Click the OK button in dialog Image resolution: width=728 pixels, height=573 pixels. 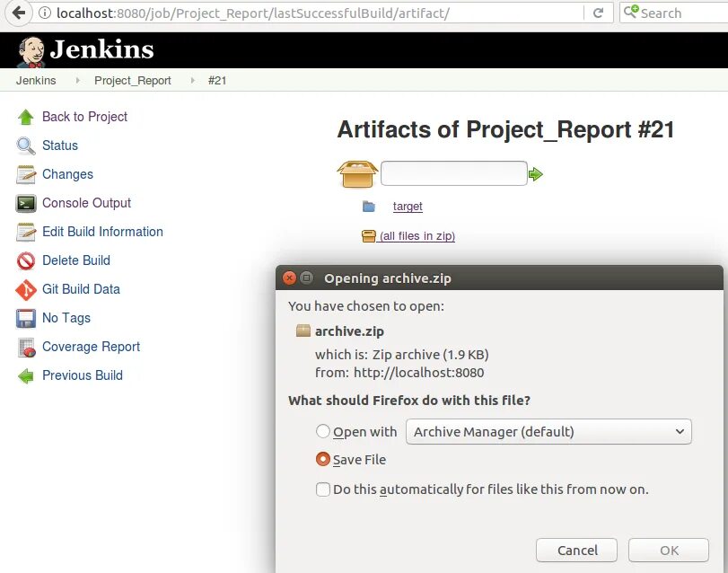click(x=669, y=551)
